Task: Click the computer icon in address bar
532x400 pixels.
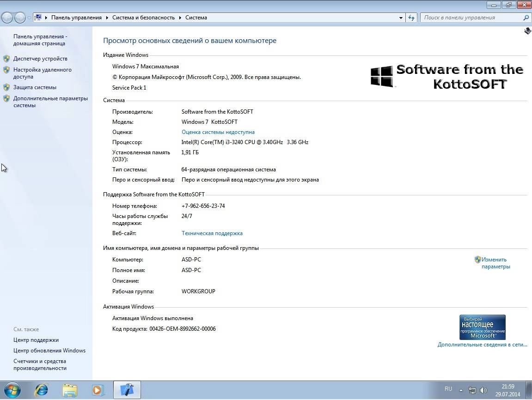Action: pyautogui.click(x=38, y=17)
